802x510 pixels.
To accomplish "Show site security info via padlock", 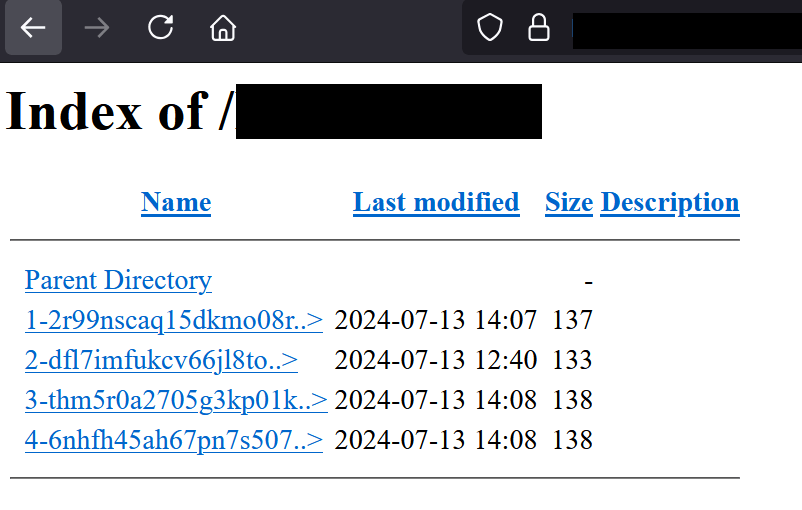I will tap(539, 28).
